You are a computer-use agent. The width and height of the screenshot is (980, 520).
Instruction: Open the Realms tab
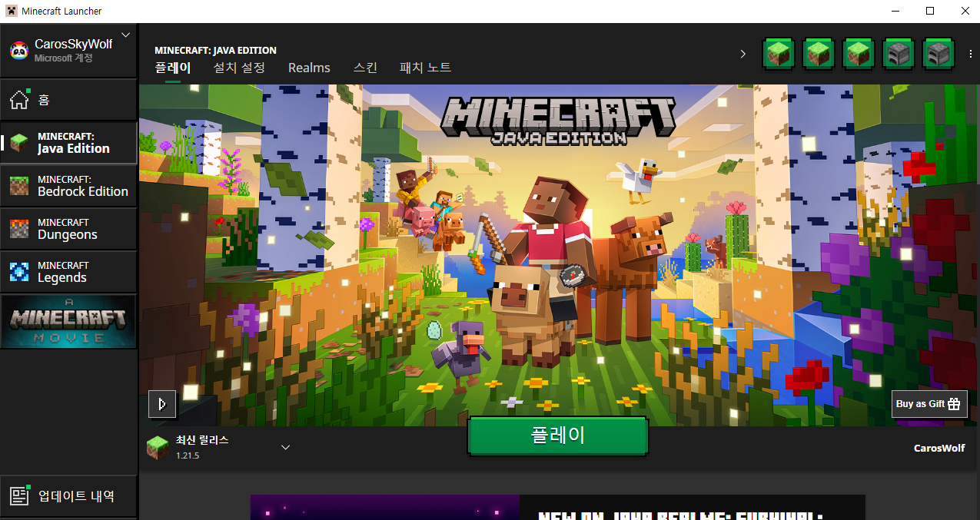pos(309,68)
